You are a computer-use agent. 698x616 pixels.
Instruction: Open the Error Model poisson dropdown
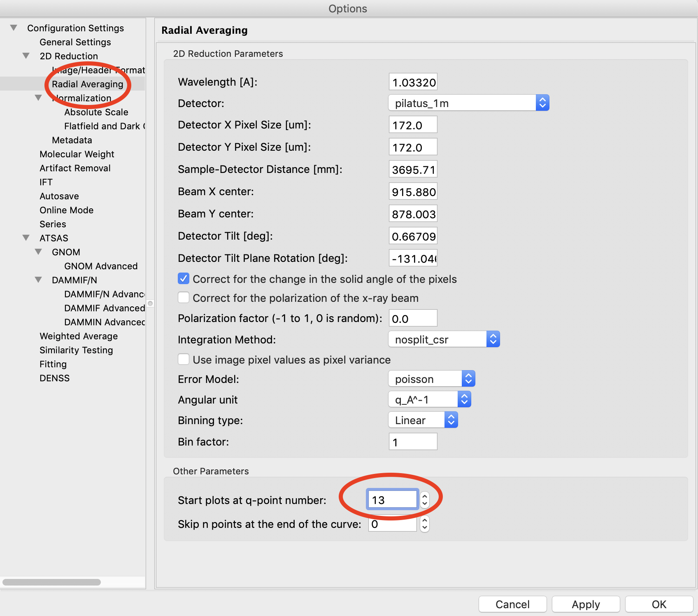(432, 379)
